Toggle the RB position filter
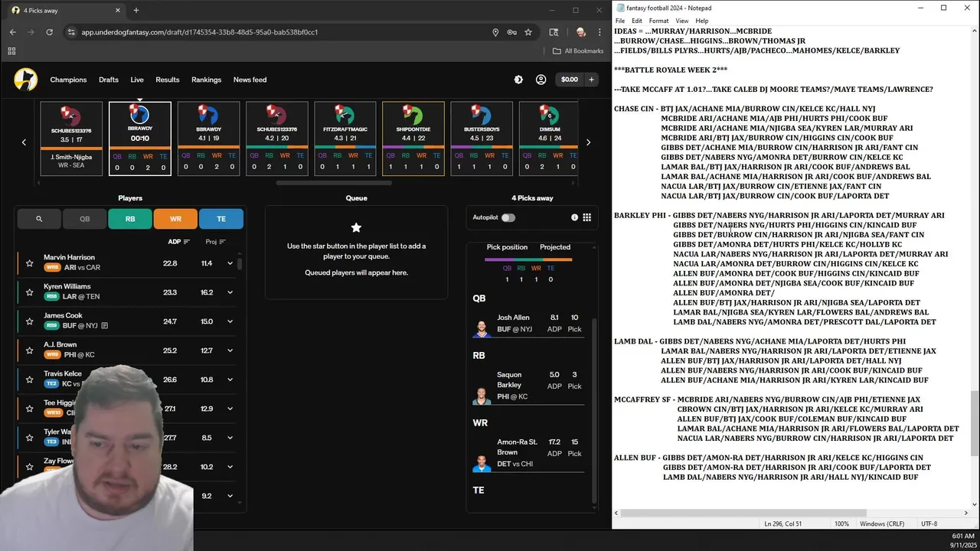This screenshot has height=551, width=980. click(130, 219)
